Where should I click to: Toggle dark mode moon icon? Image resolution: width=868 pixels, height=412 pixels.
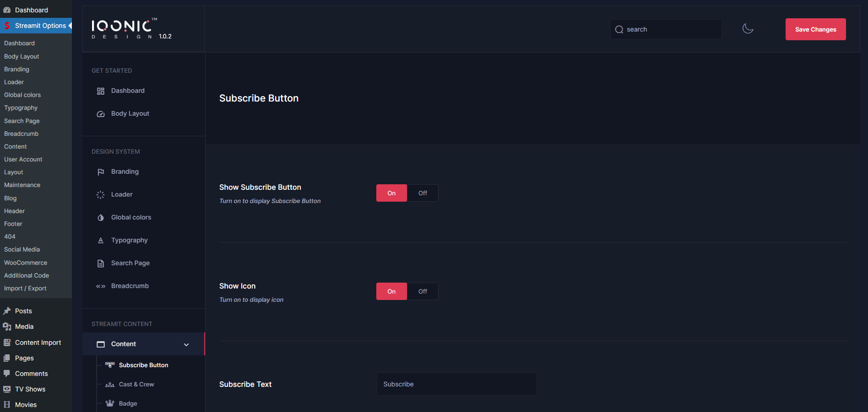click(748, 29)
